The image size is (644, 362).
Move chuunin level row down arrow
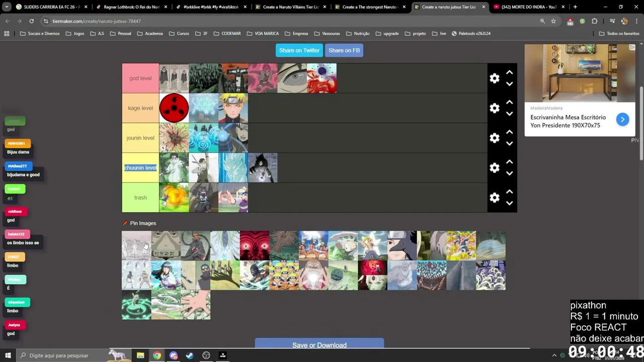click(509, 173)
